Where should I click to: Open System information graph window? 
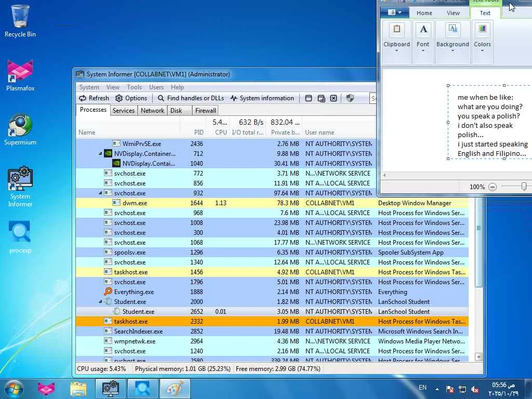[262, 98]
